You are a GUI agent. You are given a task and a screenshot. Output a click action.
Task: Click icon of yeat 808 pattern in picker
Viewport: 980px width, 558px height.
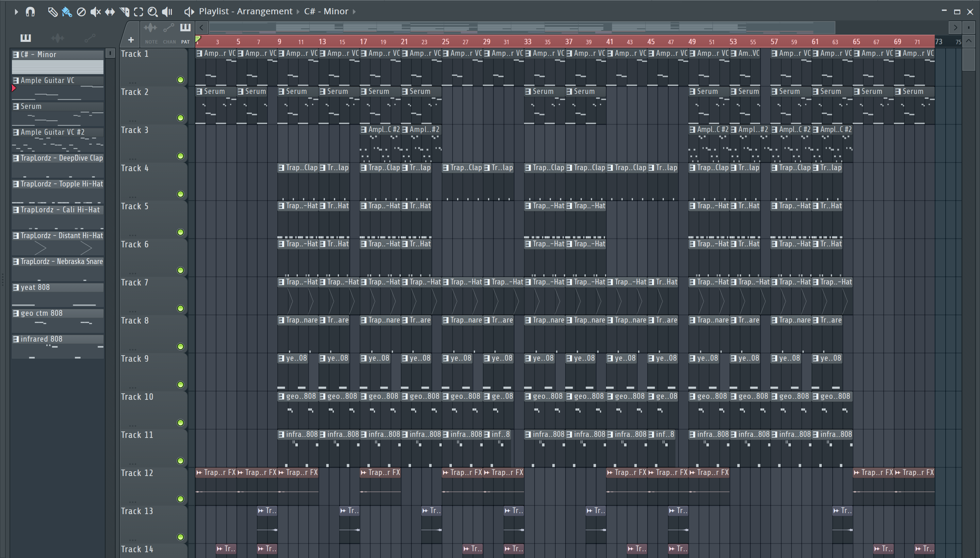[16, 287]
